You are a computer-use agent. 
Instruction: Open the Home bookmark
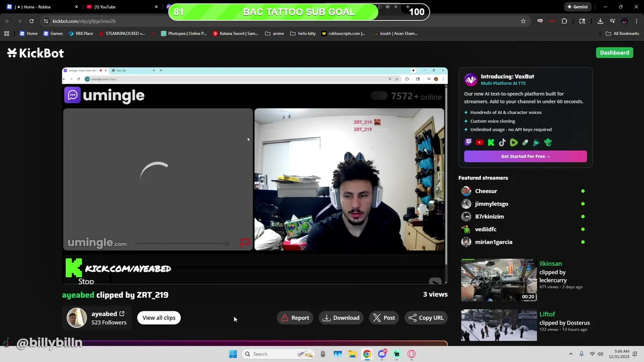(x=28, y=34)
